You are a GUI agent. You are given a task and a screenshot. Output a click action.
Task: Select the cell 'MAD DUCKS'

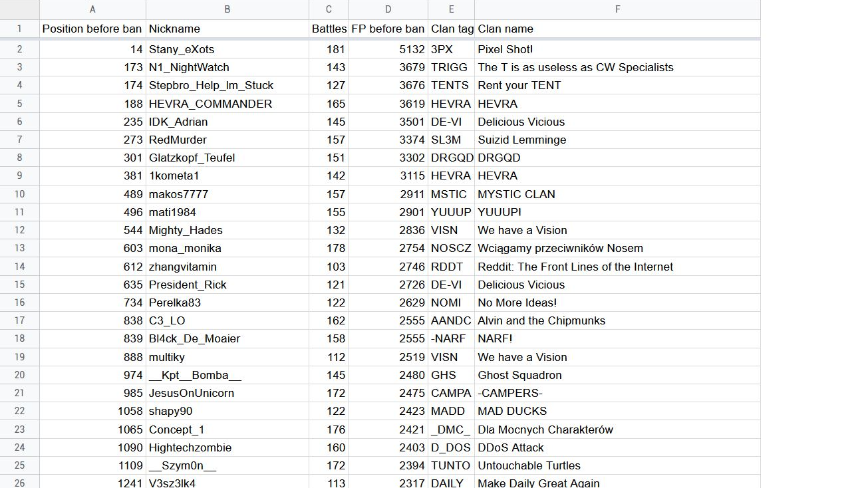tap(618, 411)
